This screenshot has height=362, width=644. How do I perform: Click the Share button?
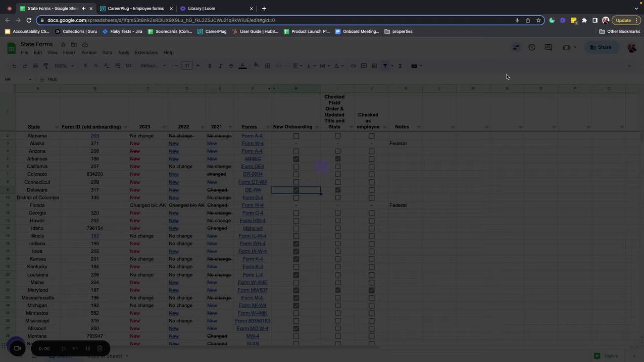pyautogui.click(x=601, y=47)
